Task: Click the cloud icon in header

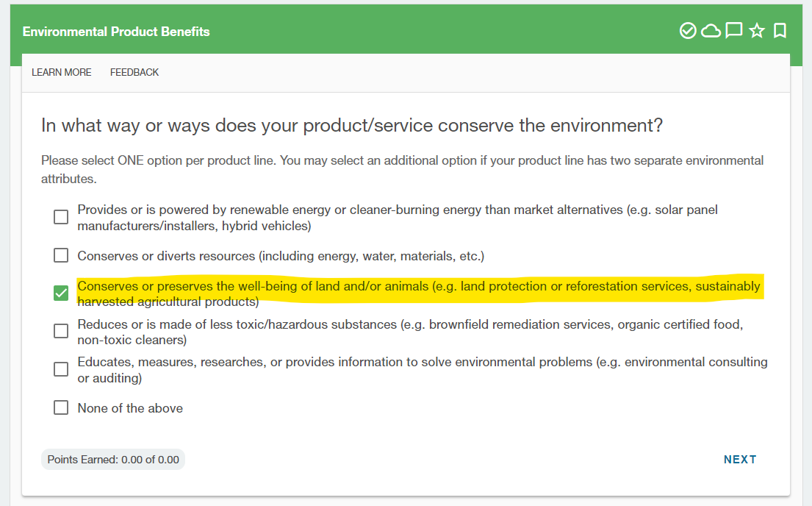Action: coord(711,31)
